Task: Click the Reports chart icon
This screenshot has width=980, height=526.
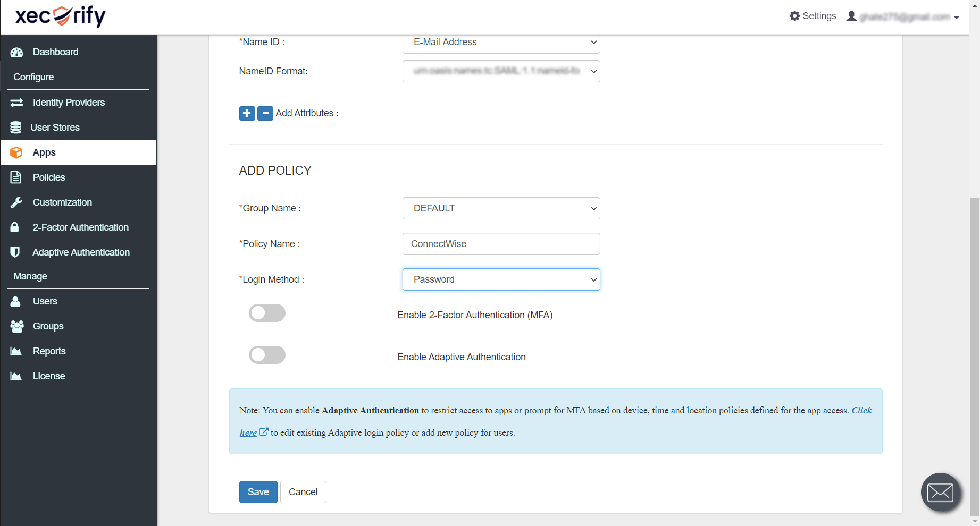Action: coord(16,351)
